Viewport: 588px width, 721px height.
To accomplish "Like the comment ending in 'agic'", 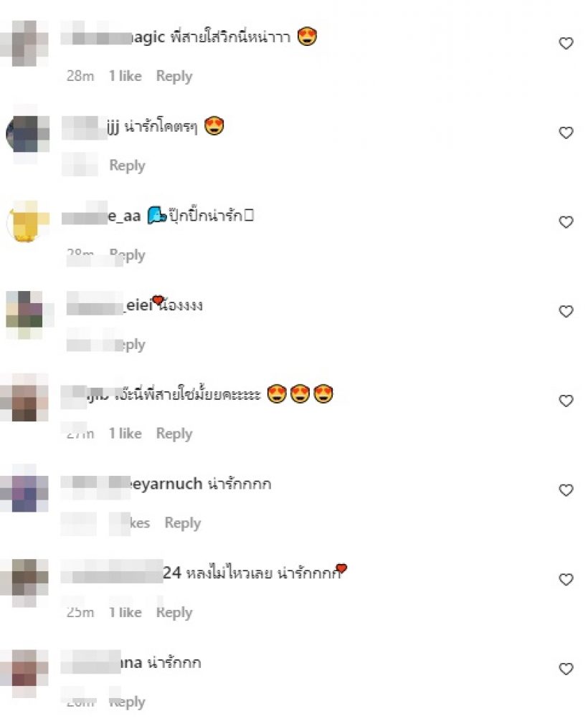I will click(x=566, y=43).
